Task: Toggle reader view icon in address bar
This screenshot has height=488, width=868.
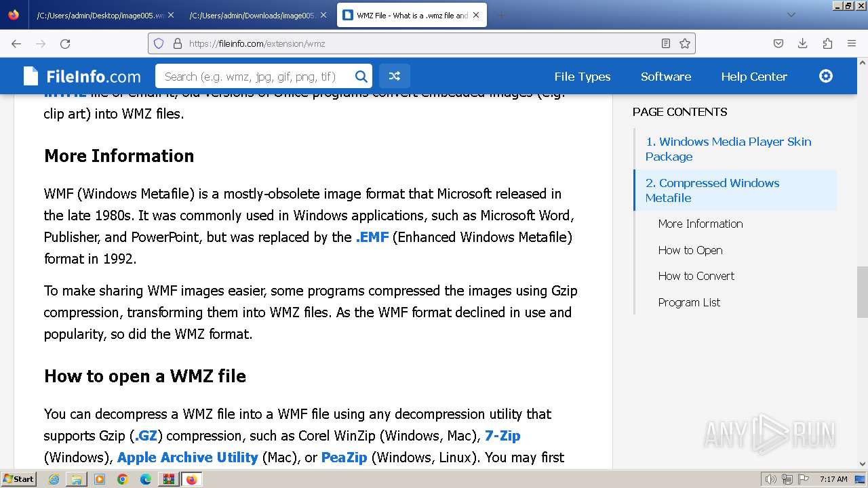Action: click(666, 43)
